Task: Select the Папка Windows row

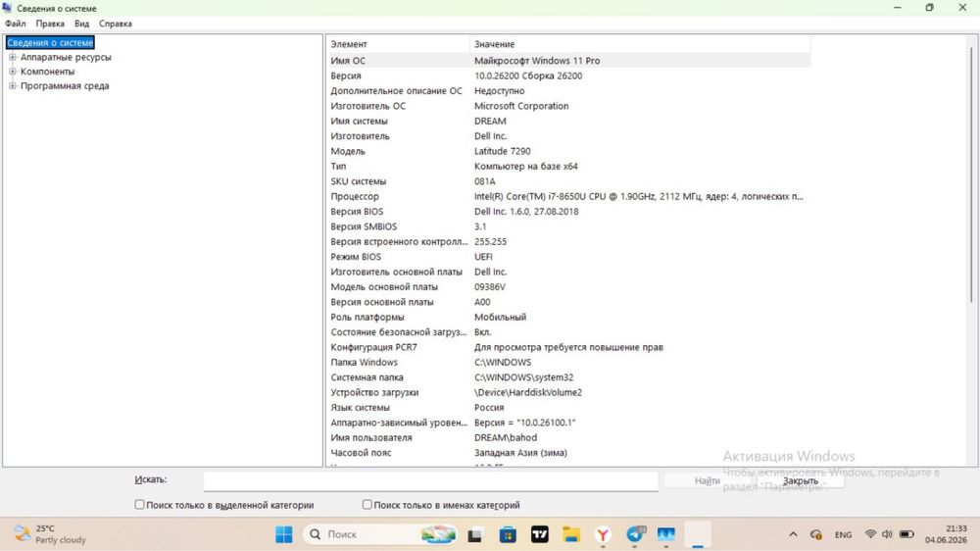Action: [568, 362]
